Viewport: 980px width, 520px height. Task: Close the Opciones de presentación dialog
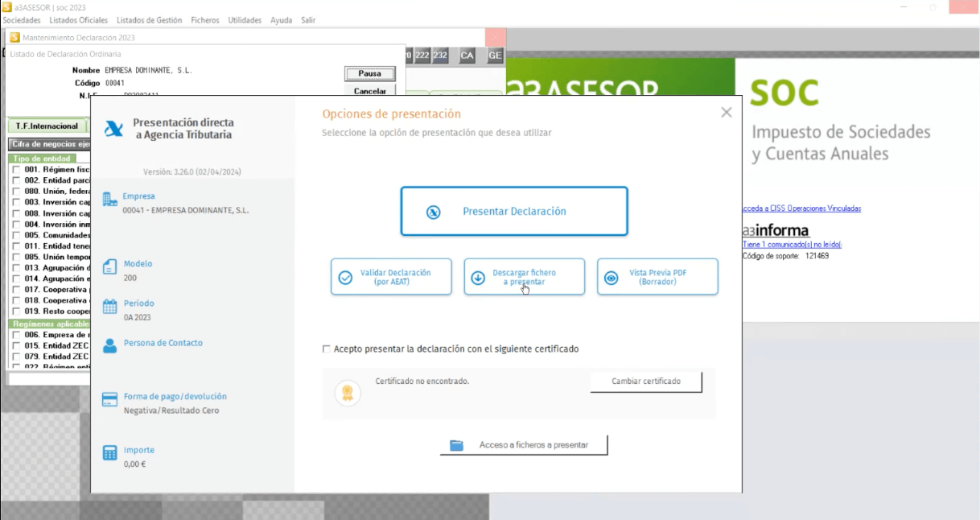[727, 113]
